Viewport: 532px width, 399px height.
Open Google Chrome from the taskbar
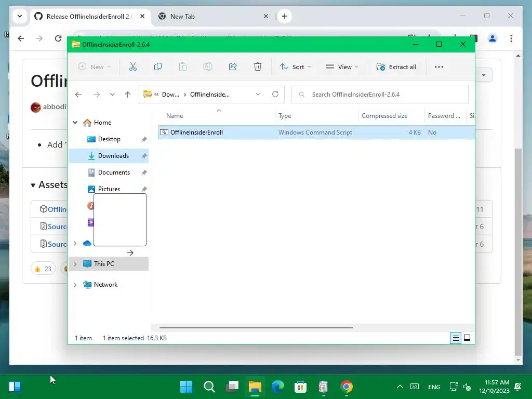pos(347,387)
